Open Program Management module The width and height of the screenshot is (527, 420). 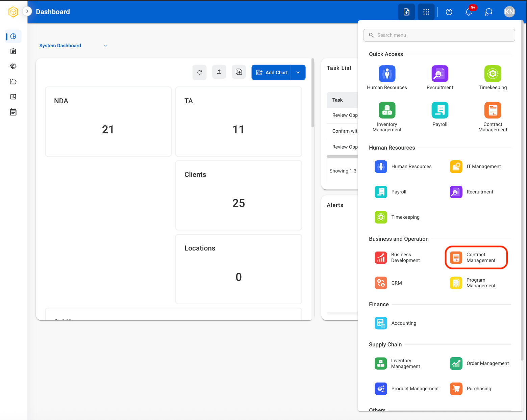[473, 283]
